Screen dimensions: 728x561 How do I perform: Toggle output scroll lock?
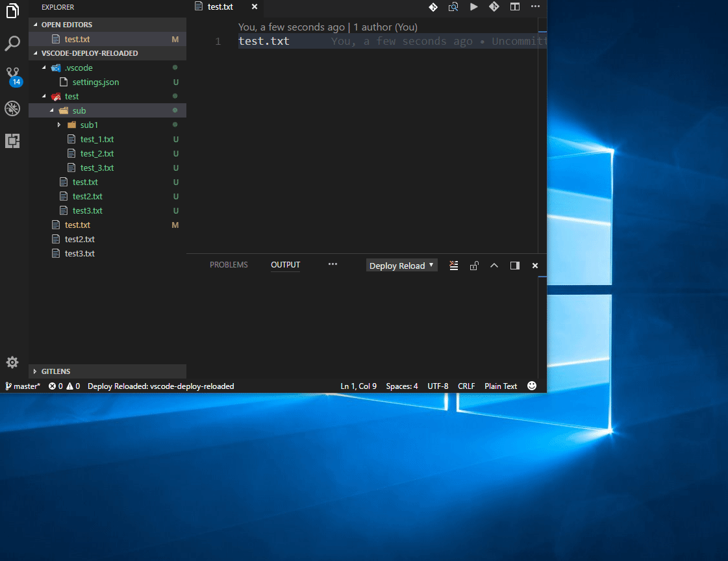(x=474, y=266)
